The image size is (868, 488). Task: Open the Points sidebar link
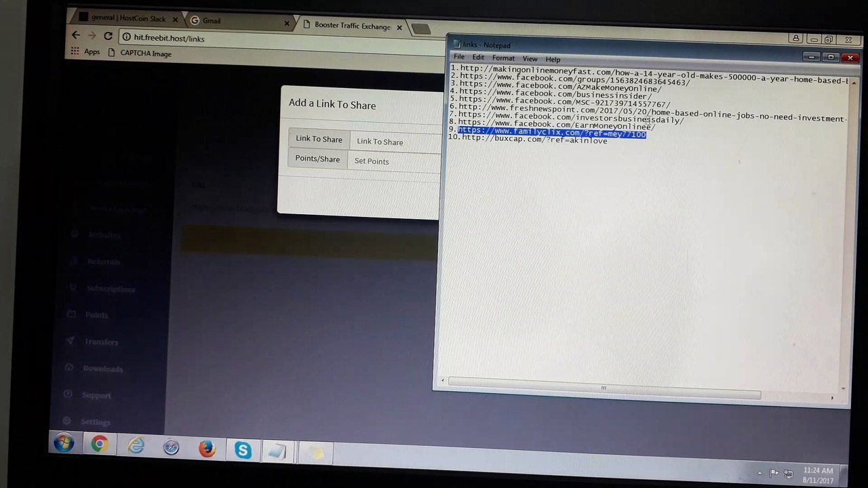96,314
